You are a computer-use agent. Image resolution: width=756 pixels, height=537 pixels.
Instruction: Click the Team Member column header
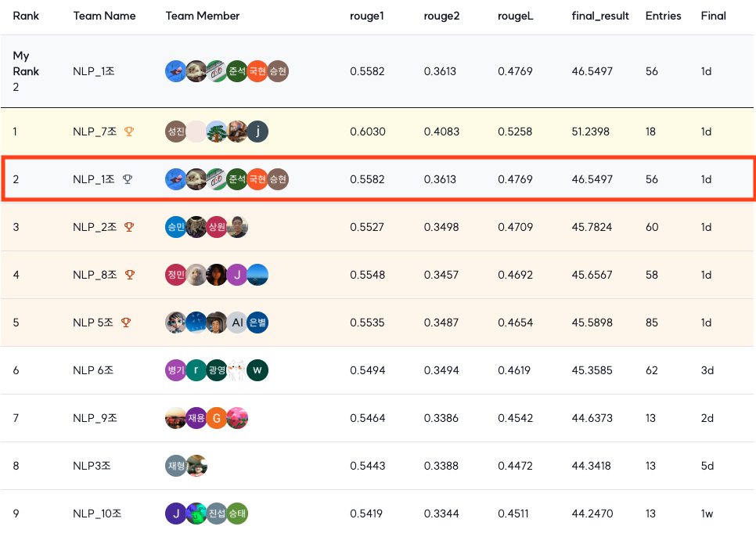(x=203, y=16)
